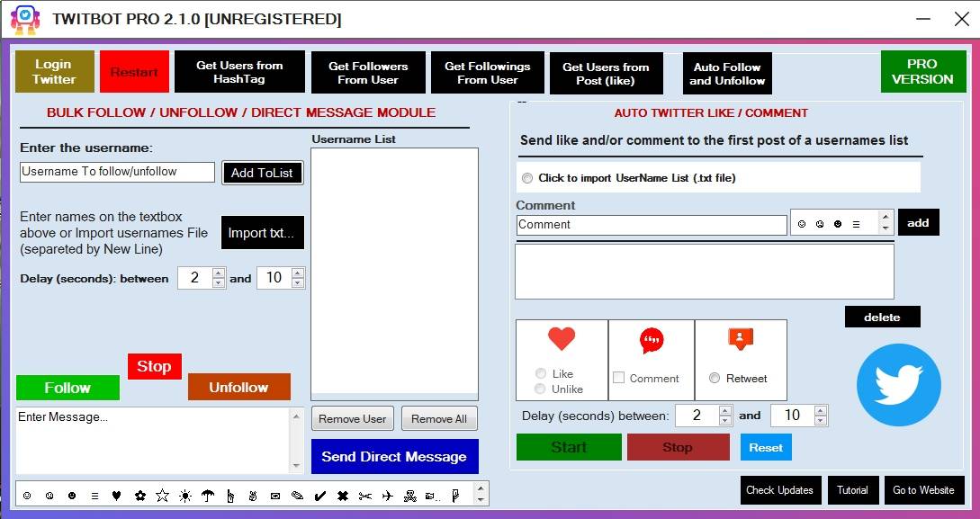
Task: Select the Like radio button
Action: [541, 373]
